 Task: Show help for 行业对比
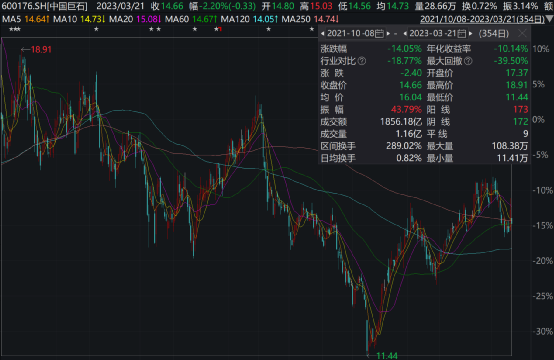(362, 61)
